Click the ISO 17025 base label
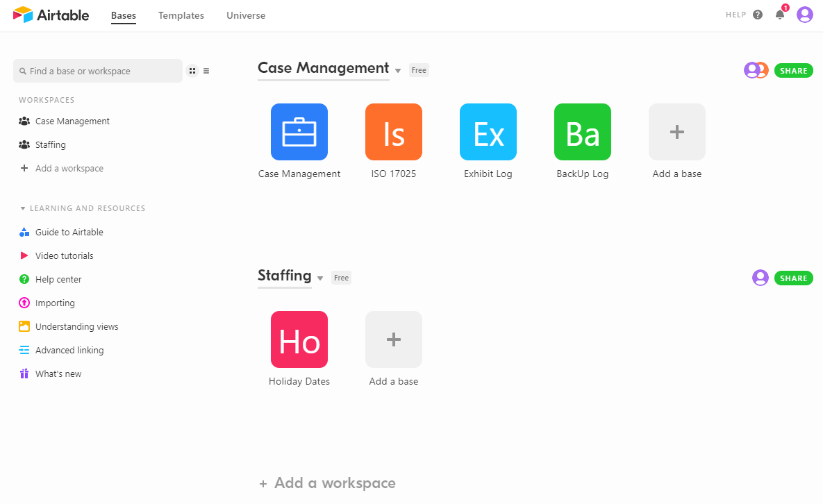Viewport: 823px width, 504px height. coord(394,174)
